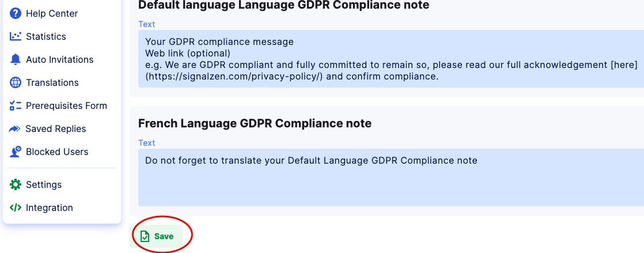Click the Blocked Users icon

pos(16,152)
